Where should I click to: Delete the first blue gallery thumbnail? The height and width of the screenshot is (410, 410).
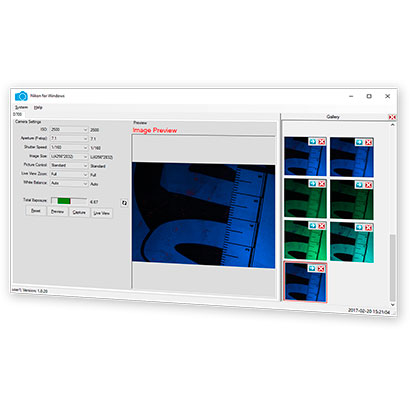[321, 142]
